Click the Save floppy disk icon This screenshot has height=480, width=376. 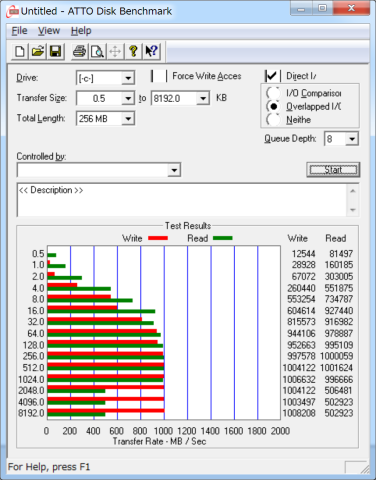point(55,51)
